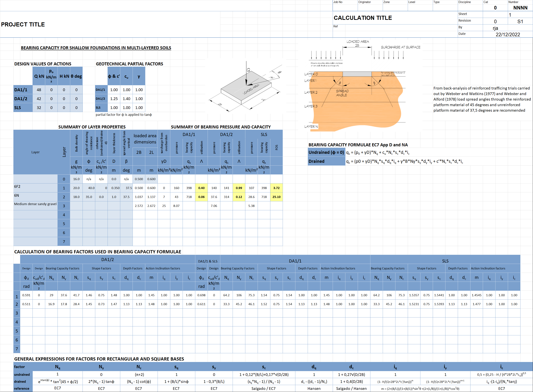Click the bearing capacity multi-layered soils heading
533x392 pixels.
click(x=96, y=48)
